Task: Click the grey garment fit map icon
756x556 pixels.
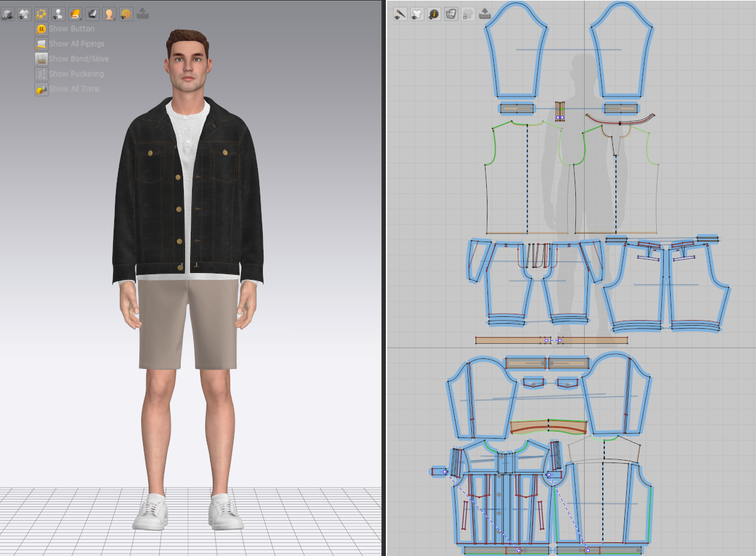Action: click(92, 13)
